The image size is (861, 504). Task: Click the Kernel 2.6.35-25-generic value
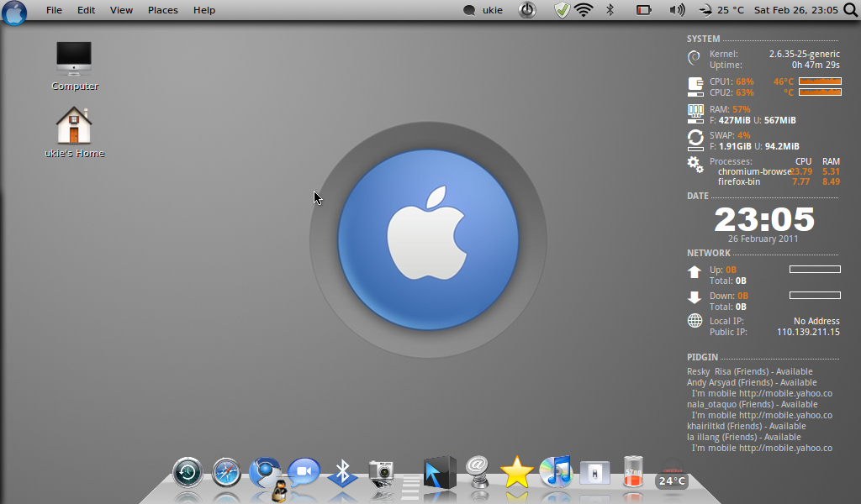804,54
